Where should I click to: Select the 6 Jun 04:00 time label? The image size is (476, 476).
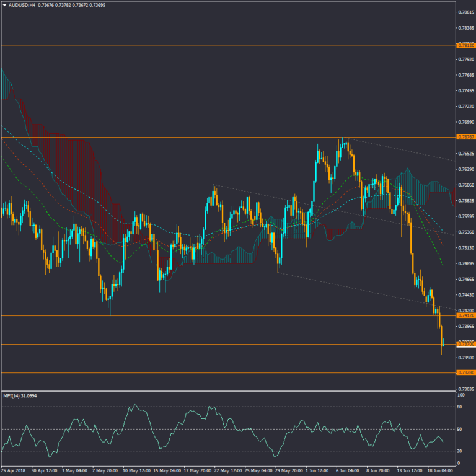point(348,471)
